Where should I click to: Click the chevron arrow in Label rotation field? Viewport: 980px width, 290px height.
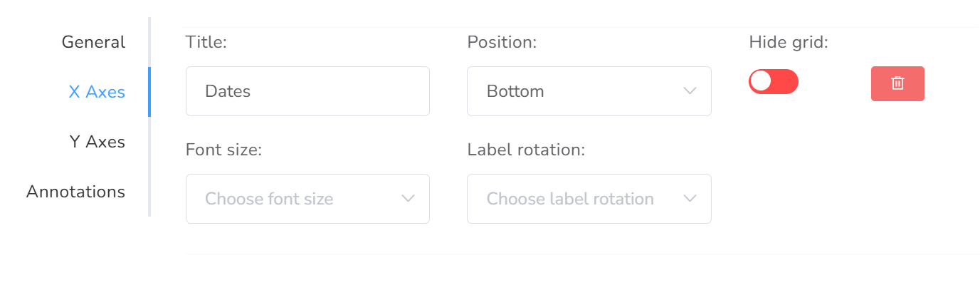(x=689, y=199)
